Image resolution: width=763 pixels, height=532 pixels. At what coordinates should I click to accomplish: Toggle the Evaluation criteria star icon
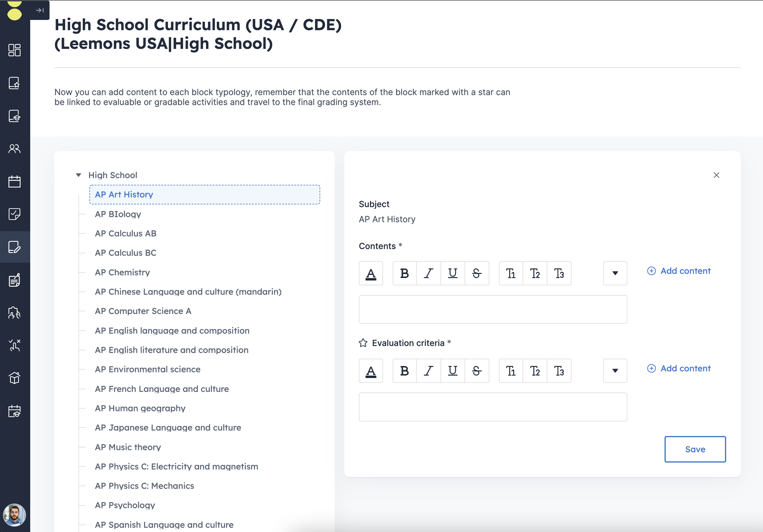click(x=363, y=342)
